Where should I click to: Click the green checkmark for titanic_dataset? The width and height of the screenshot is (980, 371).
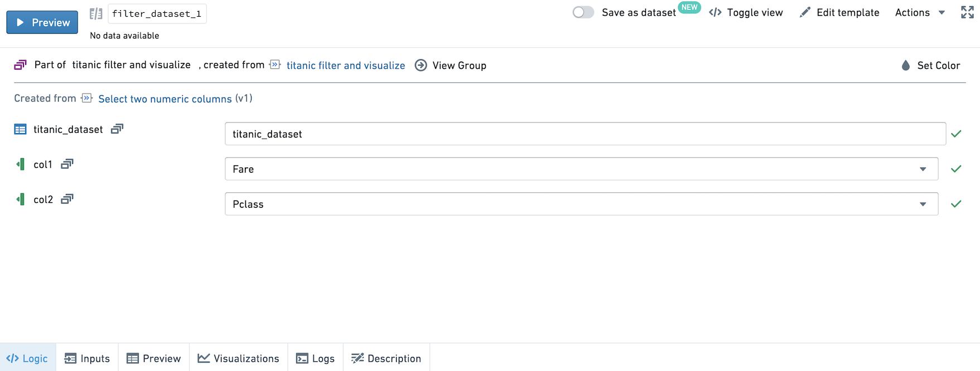click(956, 134)
